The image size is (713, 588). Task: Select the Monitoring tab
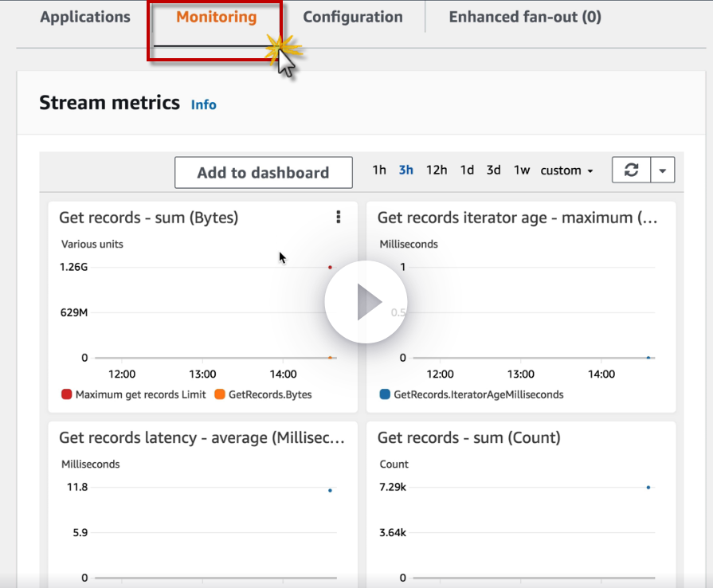click(217, 17)
